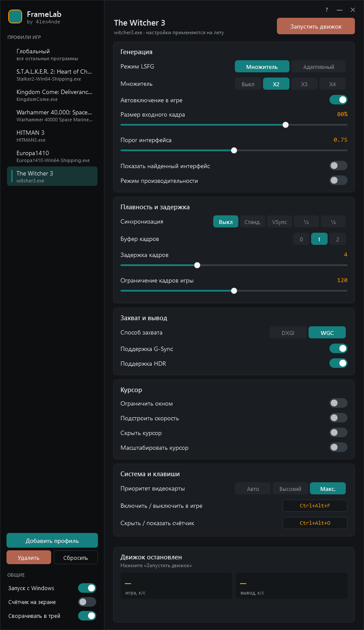The width and height of the screenshot is (364, 630).
Task: Turn on Масштабировать курсор
Action: 338,447
